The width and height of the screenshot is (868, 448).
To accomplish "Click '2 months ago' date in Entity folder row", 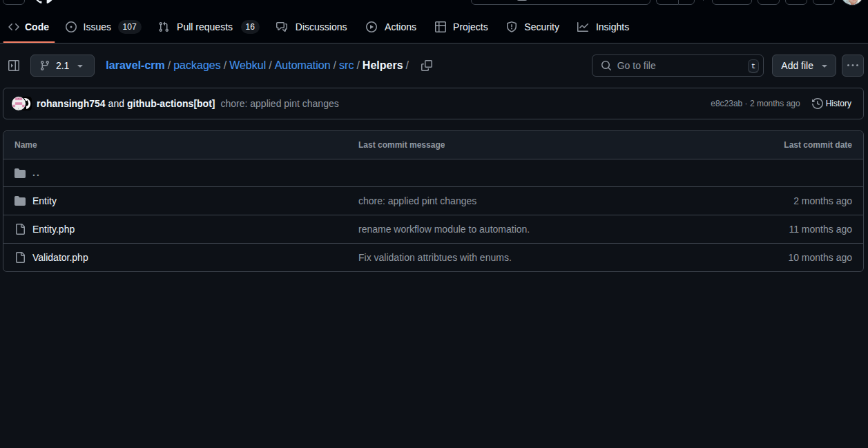I will point(822,201).
